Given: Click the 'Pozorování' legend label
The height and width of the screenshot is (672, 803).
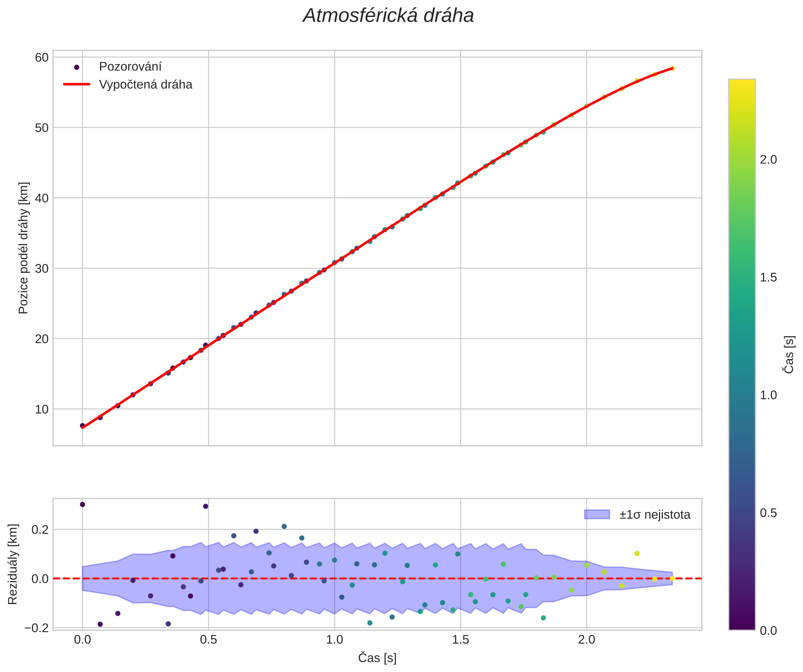Looking at the screenshot, I should coord(130,67).
